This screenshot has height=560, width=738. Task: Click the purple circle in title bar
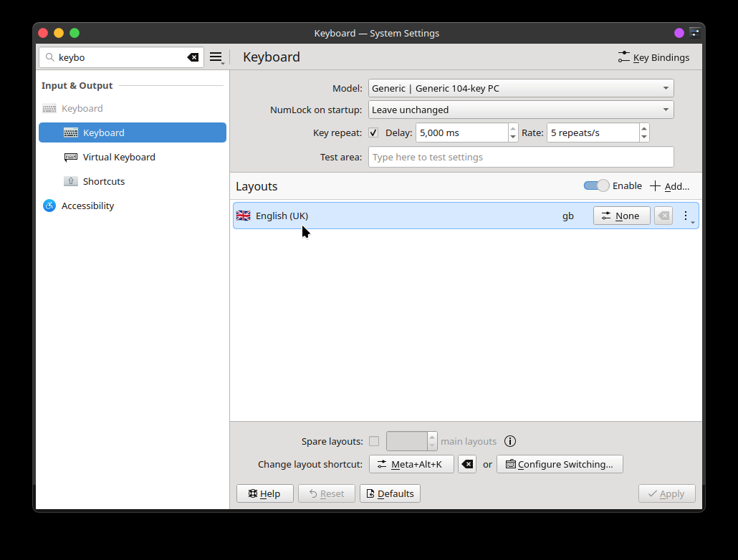point(679,33)
